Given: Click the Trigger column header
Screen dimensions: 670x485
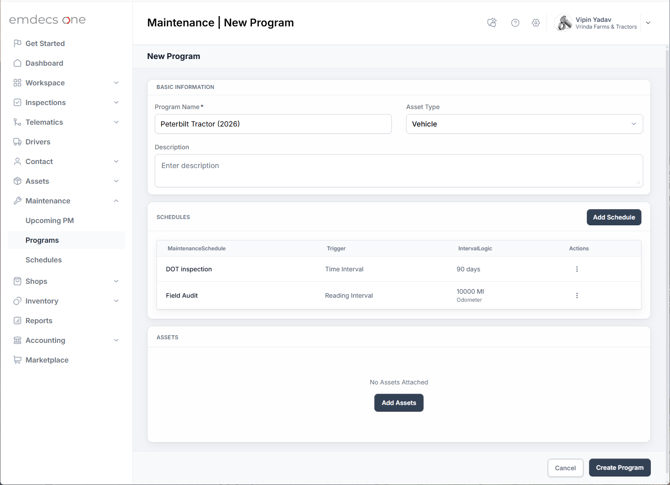Looking at the screenshot, I should (336, 248).
